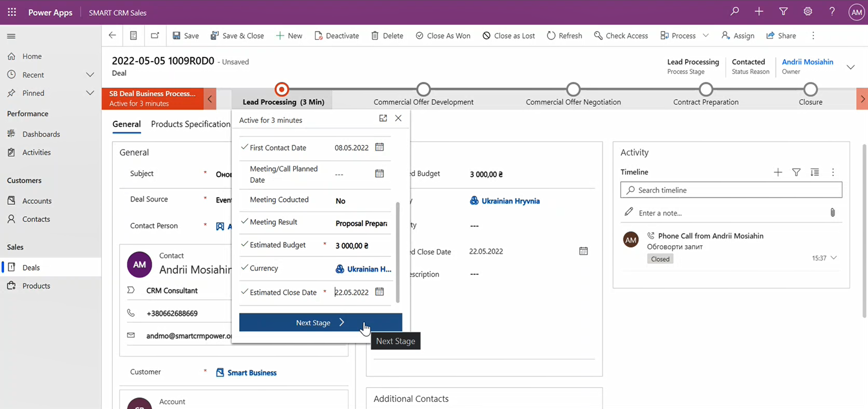The image size is (868, 409).
Task: Refresh the deal record
Action: click(564, 36)
